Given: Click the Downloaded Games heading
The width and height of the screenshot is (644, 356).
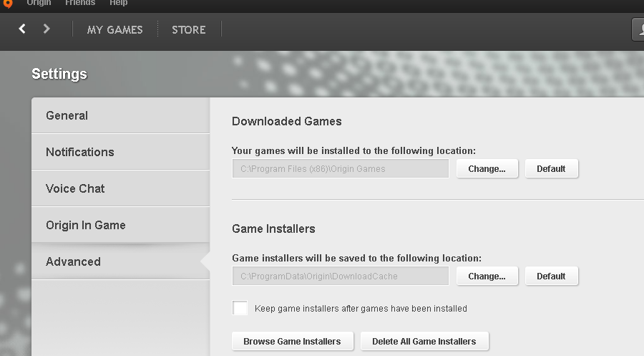Looking at the screenshot, I should coord(287,121).
